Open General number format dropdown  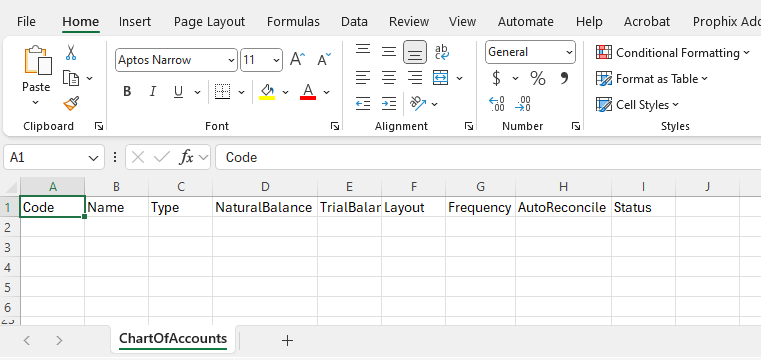[569, 52]
